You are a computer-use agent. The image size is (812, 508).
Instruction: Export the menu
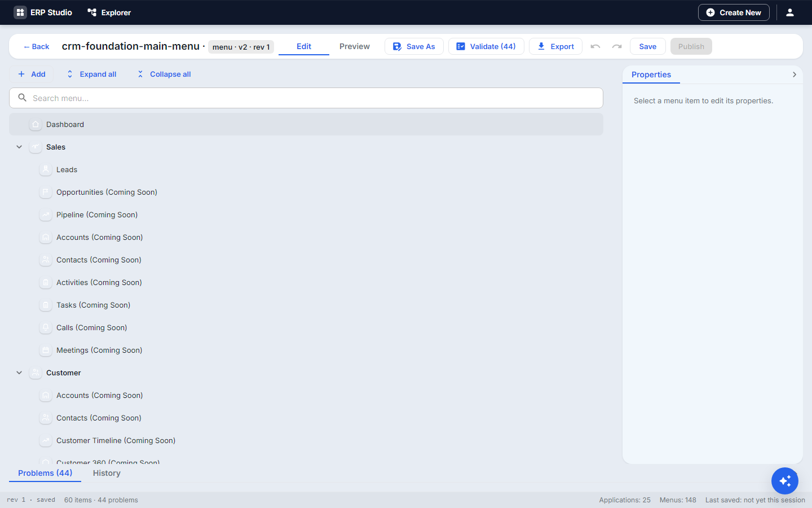(x=555, y=46)
